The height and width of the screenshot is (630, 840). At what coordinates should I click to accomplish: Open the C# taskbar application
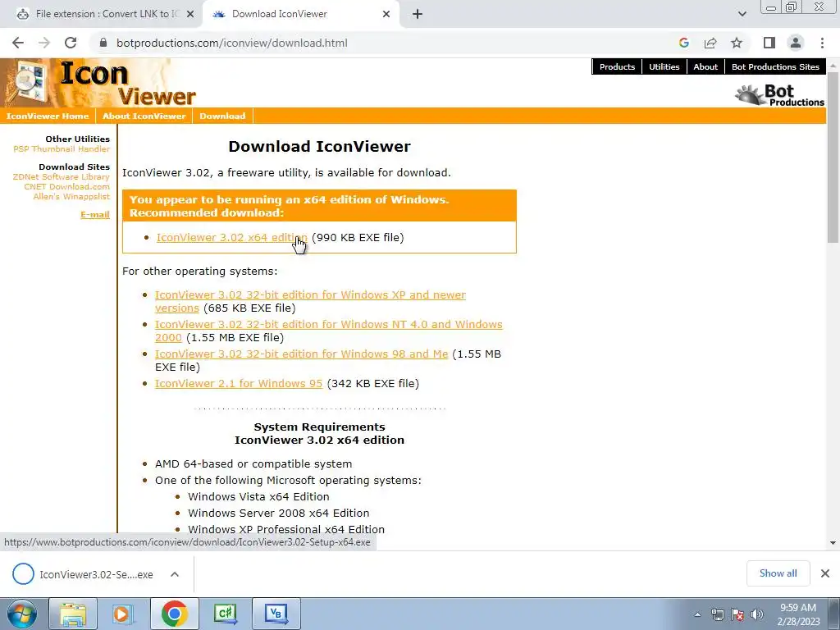pos(225,614)
